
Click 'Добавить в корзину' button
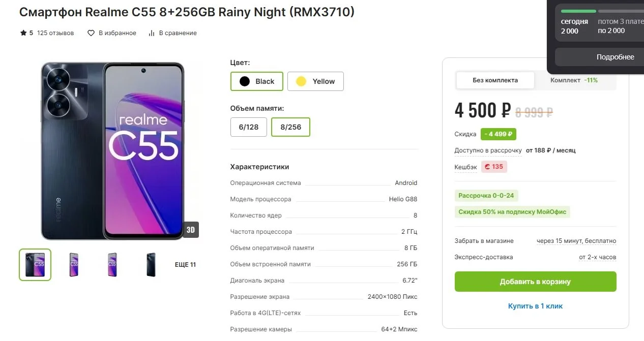(x=536, y=282)
